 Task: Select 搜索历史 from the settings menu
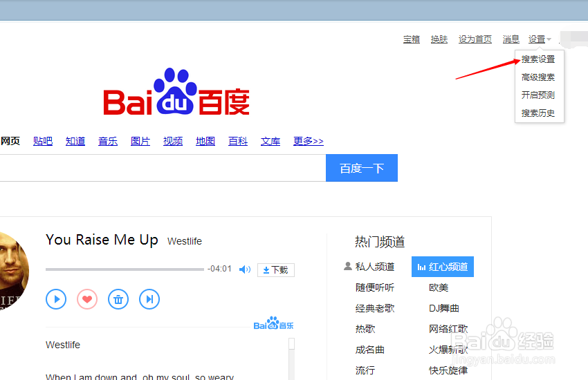(x=538, y=113)
